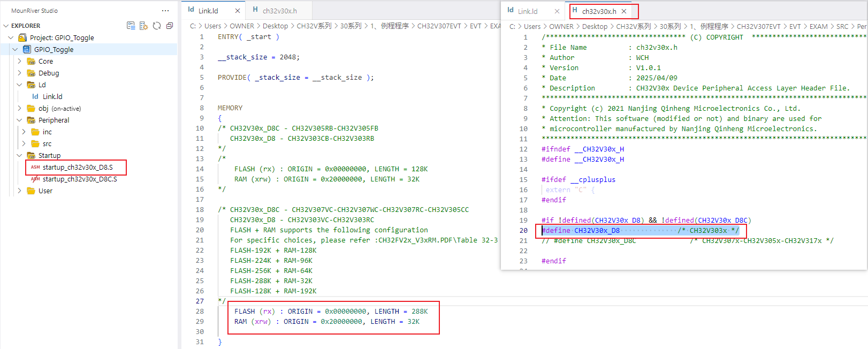
Task: Click the ld file icon beside Link.ld in tree
Action: (x=35, y=96)
